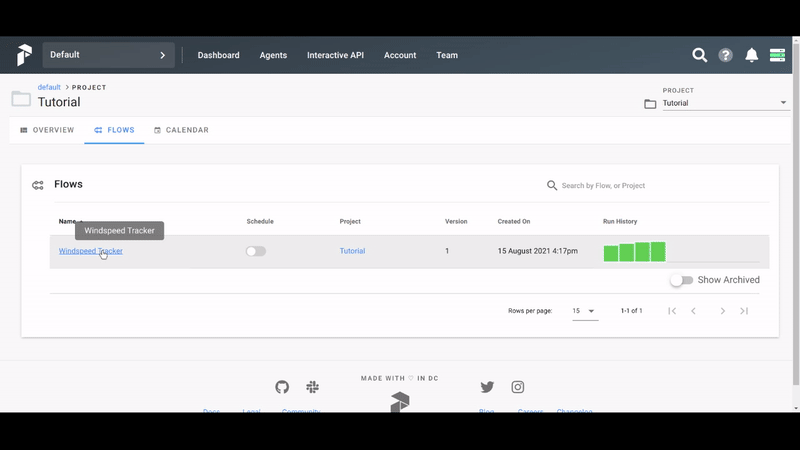
Task: Click the Created On column header
Action: (514, 221)
